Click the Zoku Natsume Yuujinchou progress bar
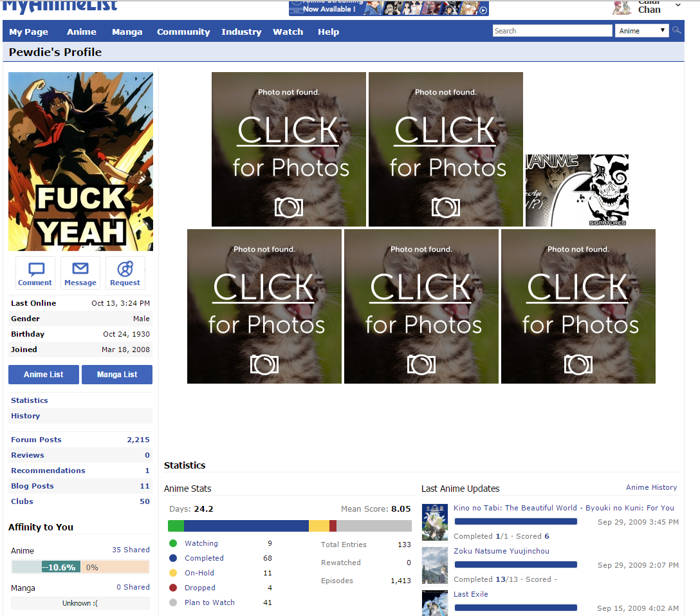Viewport: 700px width, 616px height. (515, 565)
